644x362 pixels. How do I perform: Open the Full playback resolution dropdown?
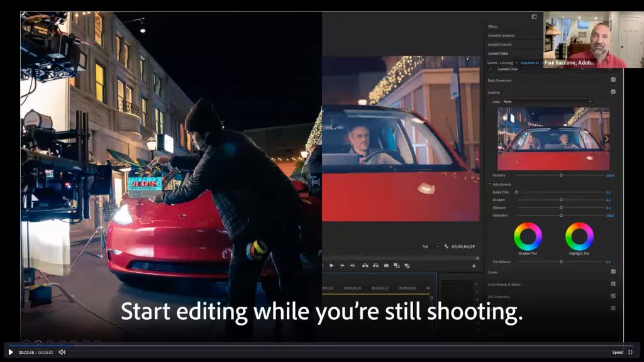[x=431, y=246]
